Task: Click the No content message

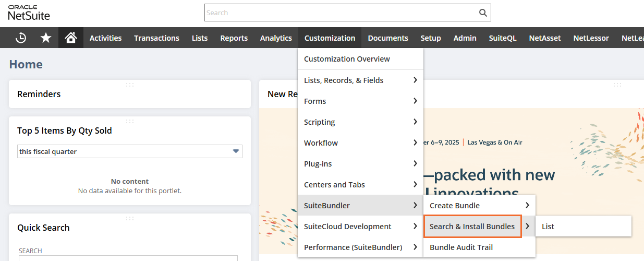Action: coord(130,182)
